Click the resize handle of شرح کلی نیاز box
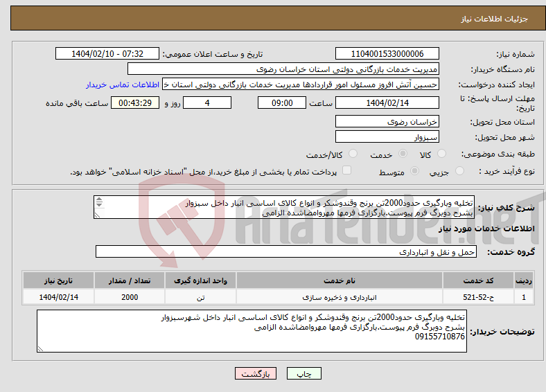This screenshot has height=392, width=546. click(x=97, y=215)
